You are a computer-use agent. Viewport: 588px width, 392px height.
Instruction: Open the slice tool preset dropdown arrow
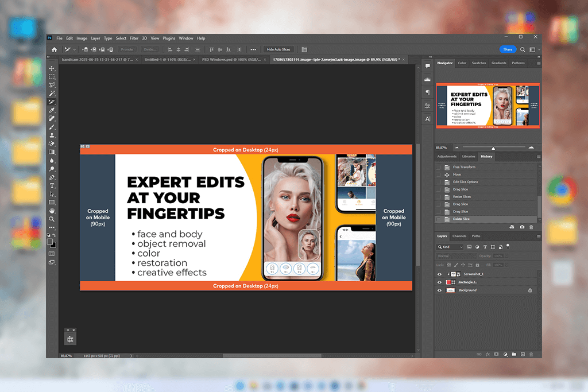click(75, 49)
